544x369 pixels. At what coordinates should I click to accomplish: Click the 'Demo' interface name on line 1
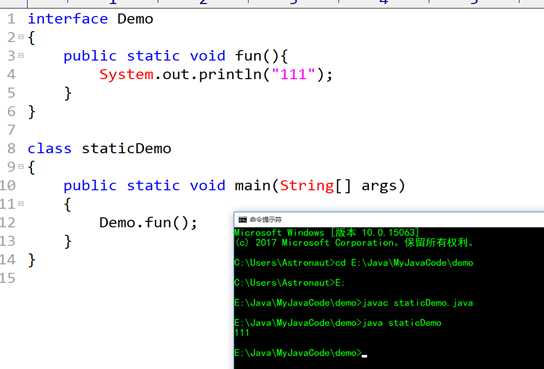tap(135, 18)
